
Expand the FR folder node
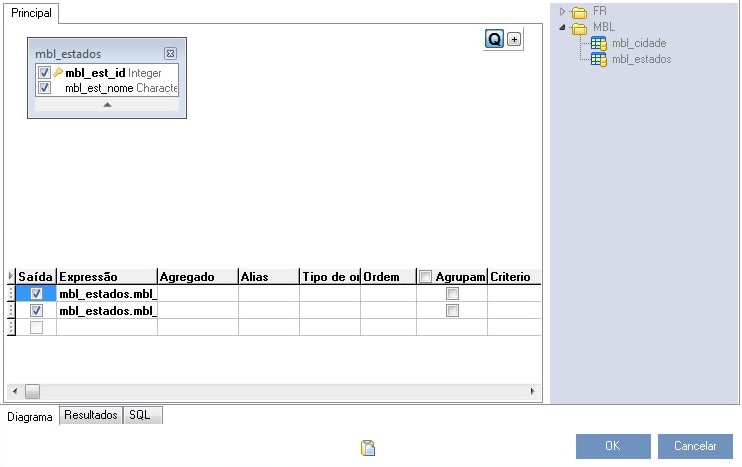[x=563, y=12]
